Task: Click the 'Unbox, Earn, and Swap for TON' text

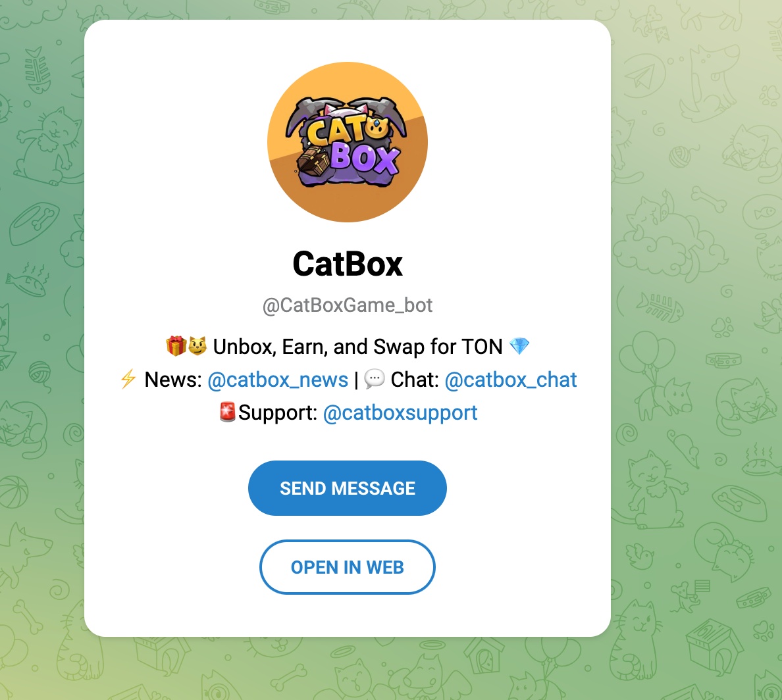Action: pos(357,347)
